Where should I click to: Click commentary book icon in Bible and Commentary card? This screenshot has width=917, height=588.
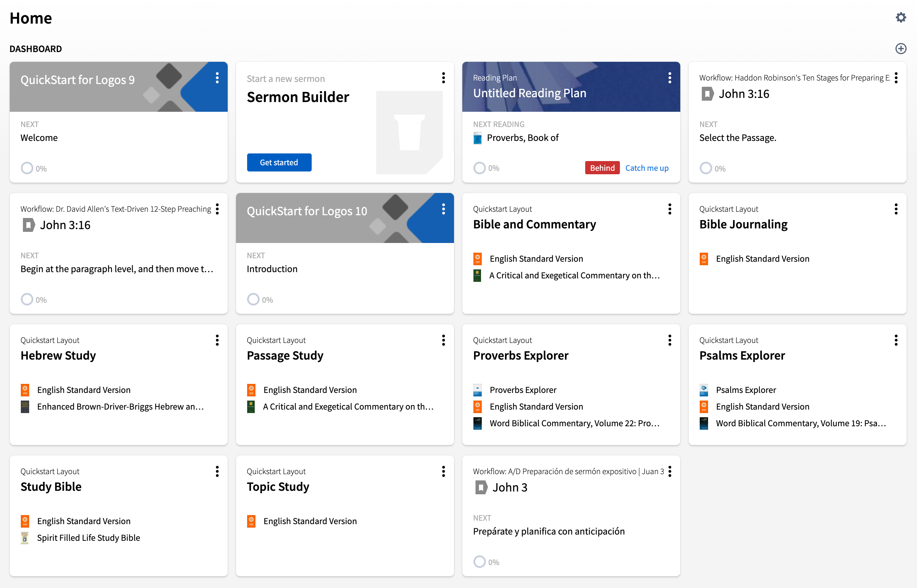pyautogui.click(x=477, y=276)
